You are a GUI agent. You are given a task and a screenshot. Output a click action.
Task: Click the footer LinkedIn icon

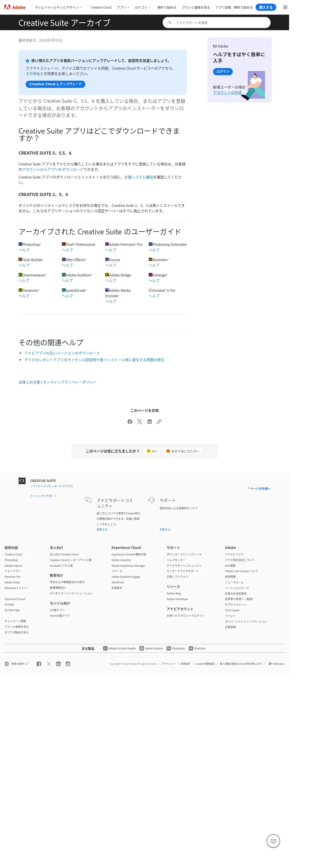(58, 663)
